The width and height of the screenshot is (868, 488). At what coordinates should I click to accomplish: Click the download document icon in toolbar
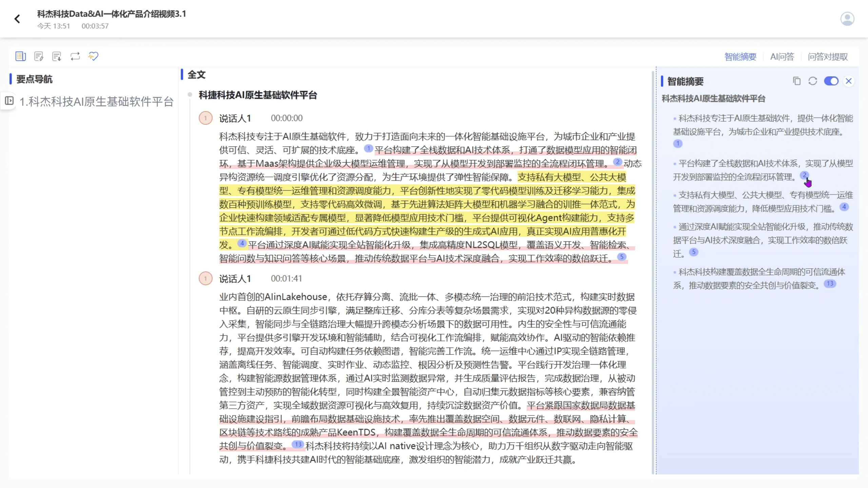(57, 56)
